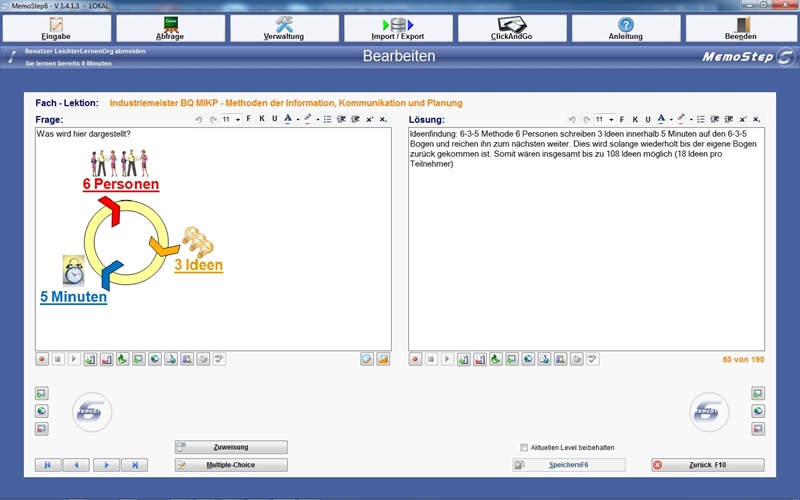Click the bullet list icon in the Lösung toolbar
Screen dimensions: 800x500
(701, 119)
